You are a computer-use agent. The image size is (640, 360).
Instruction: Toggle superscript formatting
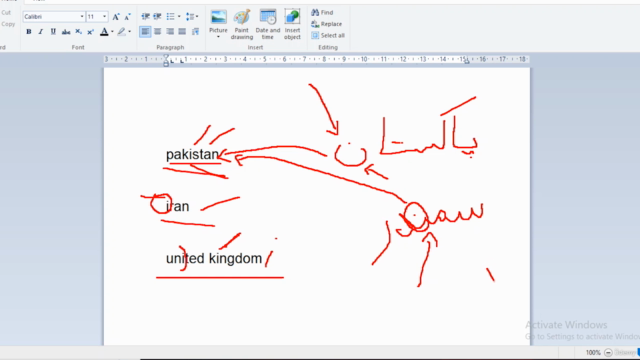point(91,32)
